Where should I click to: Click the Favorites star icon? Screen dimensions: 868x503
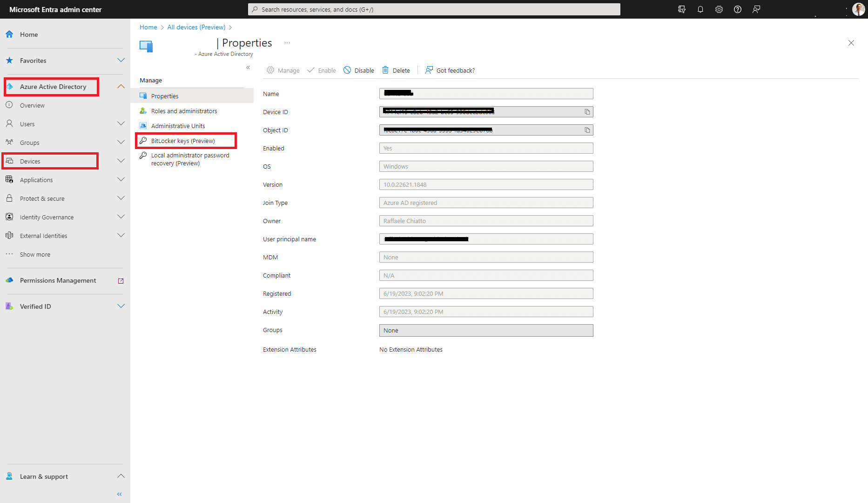pos(9,61)
